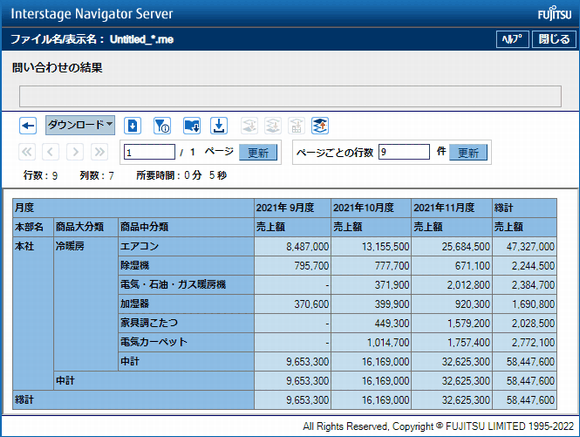Screen dimensions: 580x437
Task: Go to previous page arrow
Action: click(51, 152)
